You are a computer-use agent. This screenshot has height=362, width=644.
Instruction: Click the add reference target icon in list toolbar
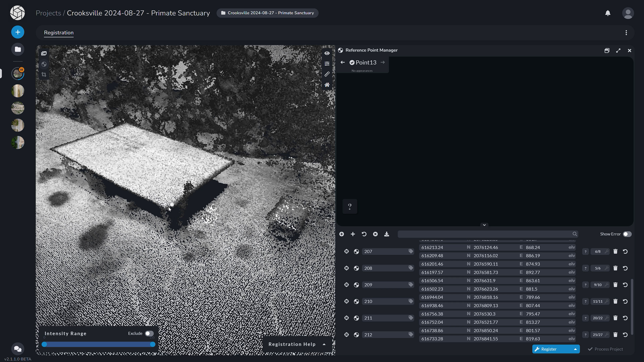341,234
